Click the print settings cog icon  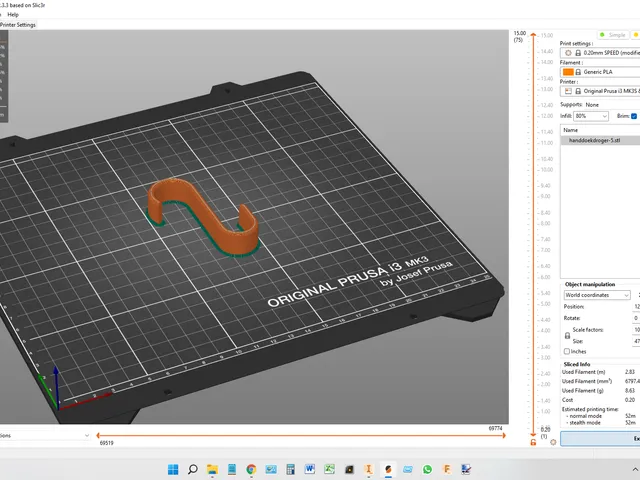click(568, 53)
